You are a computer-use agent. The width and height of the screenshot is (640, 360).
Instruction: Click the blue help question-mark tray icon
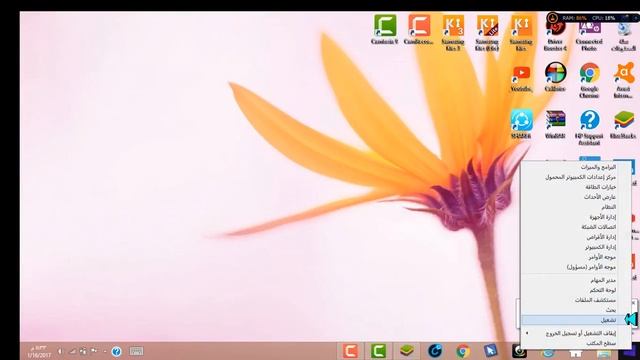pos(116,351)
